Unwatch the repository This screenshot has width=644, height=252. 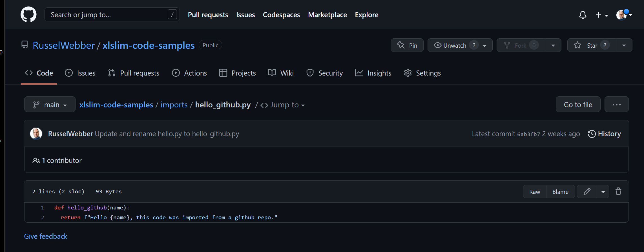460,45
